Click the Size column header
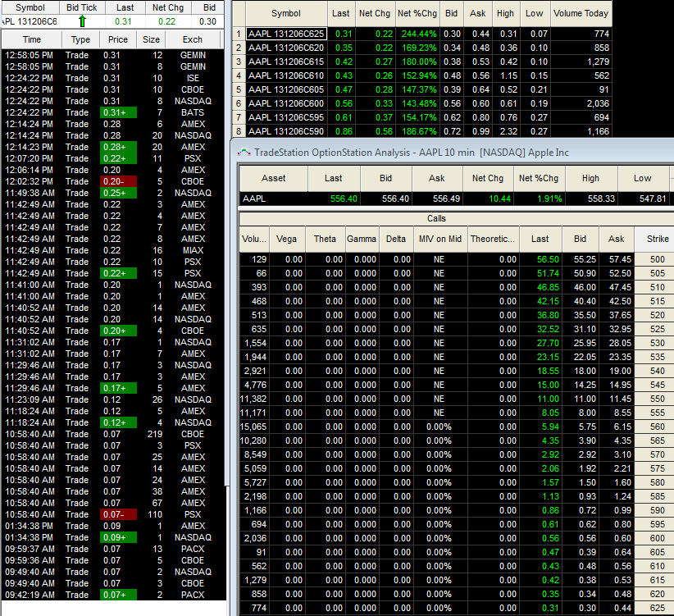Screen dimensions: 674x616 click(x=151, y=39)
